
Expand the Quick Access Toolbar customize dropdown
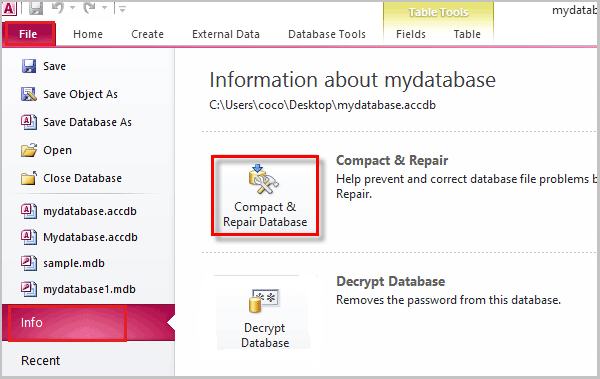(x=122, y=9)
